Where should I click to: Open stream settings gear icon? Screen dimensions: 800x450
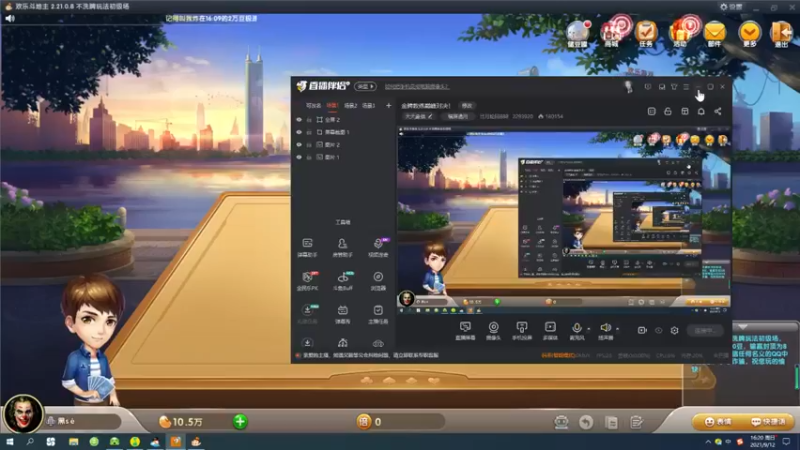click(x=674, y=331)
